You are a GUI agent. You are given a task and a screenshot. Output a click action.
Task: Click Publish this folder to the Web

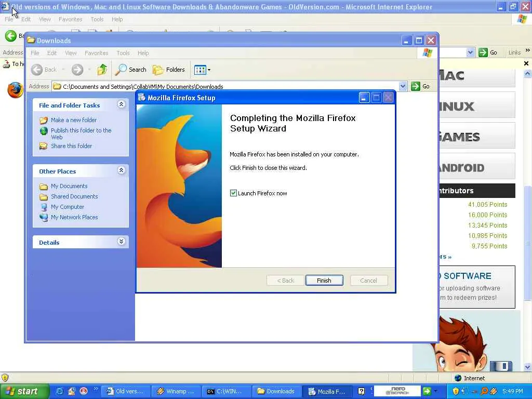(81, 134)
